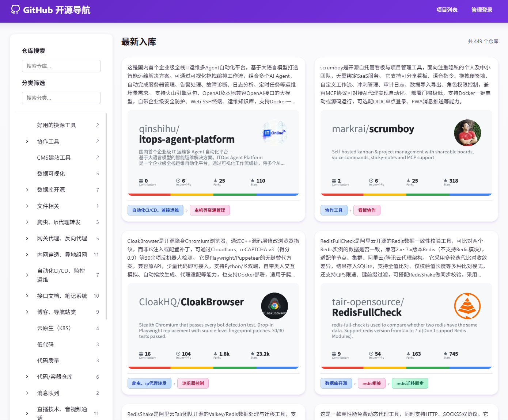
Task: Click the issues icon showing 104
Action: click(178, 354)
